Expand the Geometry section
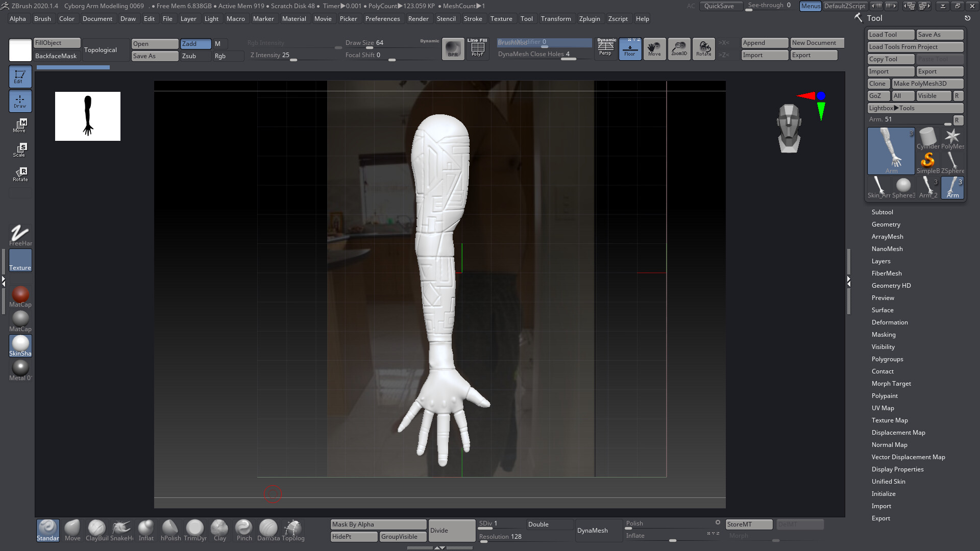 [x=886, y=224]
